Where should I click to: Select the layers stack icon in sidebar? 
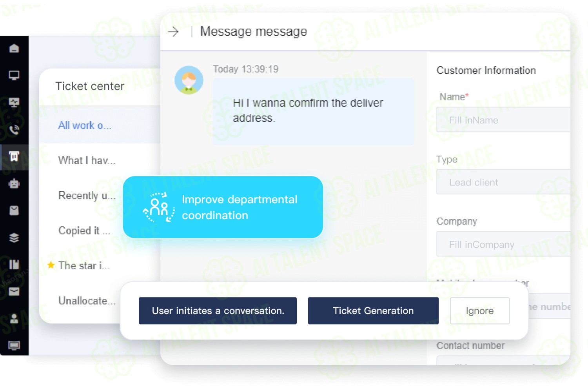14,238
